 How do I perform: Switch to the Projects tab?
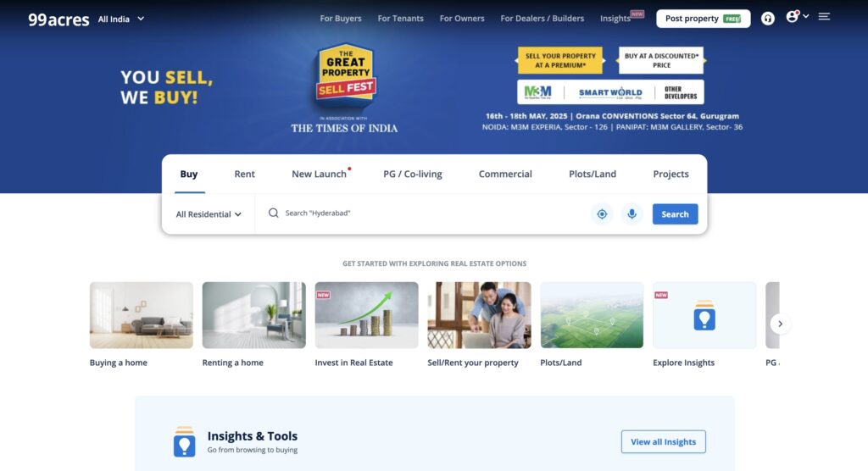pos(670,174)
